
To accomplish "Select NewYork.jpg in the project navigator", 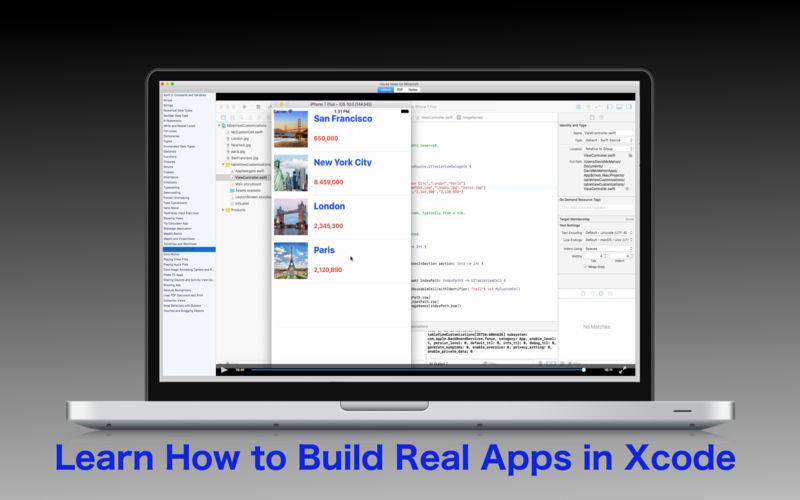I will tap(240, 145).
